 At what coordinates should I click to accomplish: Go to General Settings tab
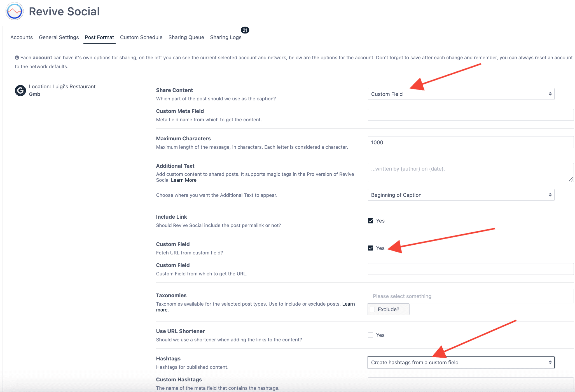tap(59, 37)
